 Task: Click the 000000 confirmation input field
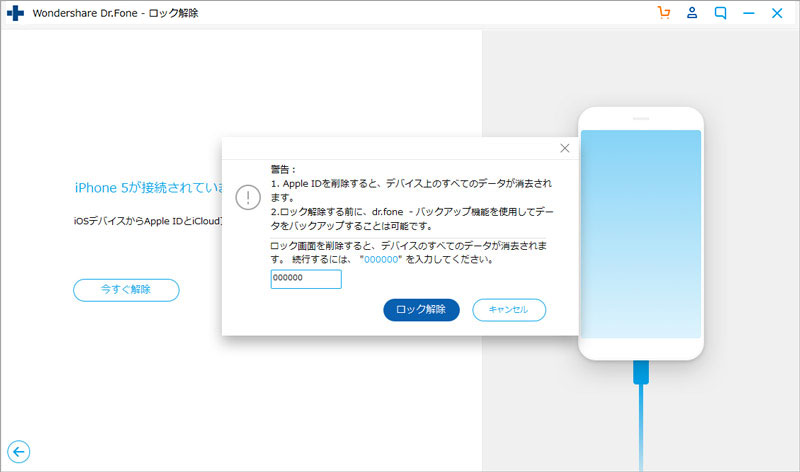pos(306,279)
